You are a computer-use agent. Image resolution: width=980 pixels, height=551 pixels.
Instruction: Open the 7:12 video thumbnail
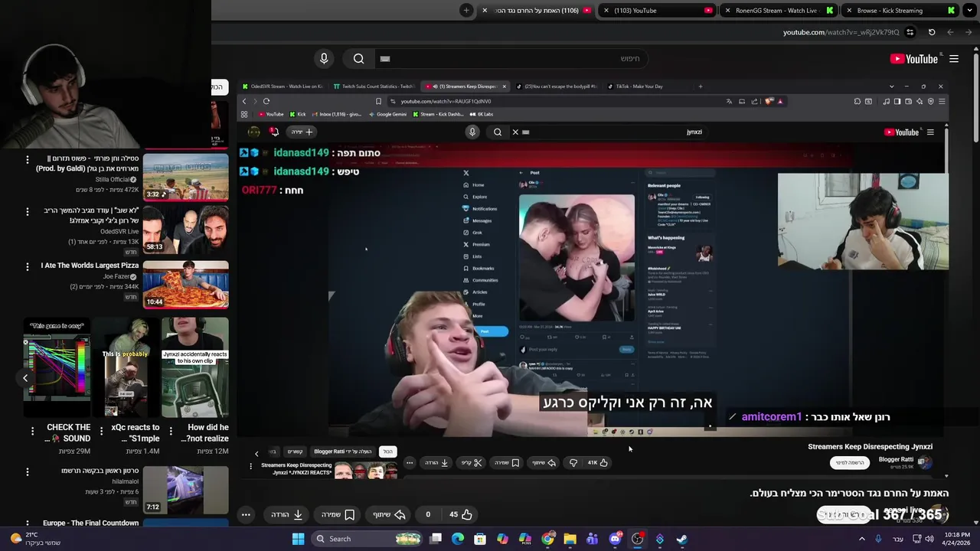(x=185, y=488)
